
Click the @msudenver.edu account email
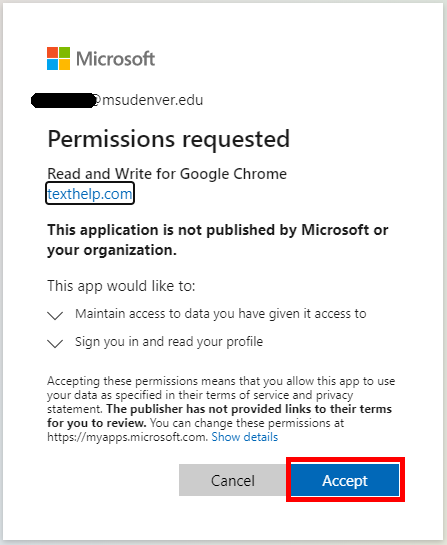[117, 100]
